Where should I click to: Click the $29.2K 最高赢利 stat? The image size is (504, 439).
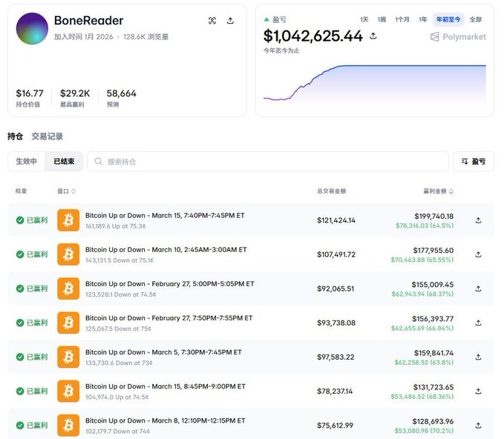[75, 98]
